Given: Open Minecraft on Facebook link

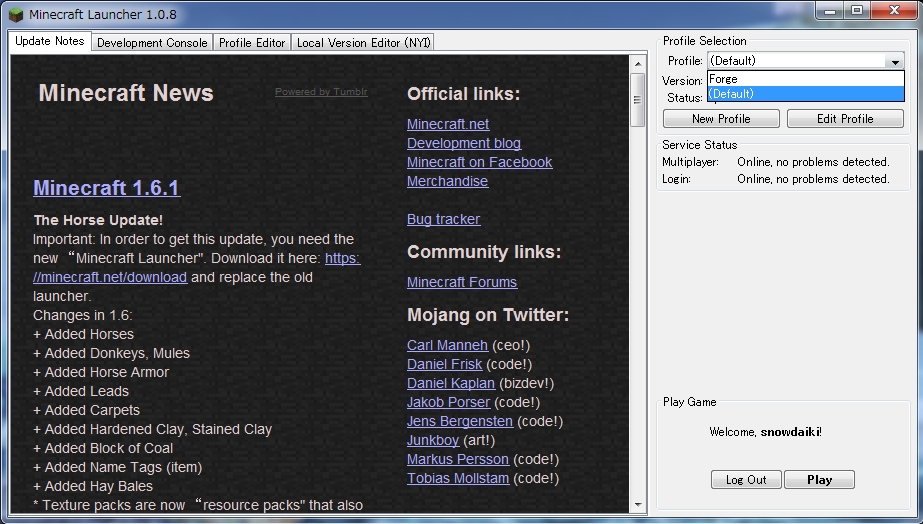Looking at the screenshot, I should [x=480, y=162].
